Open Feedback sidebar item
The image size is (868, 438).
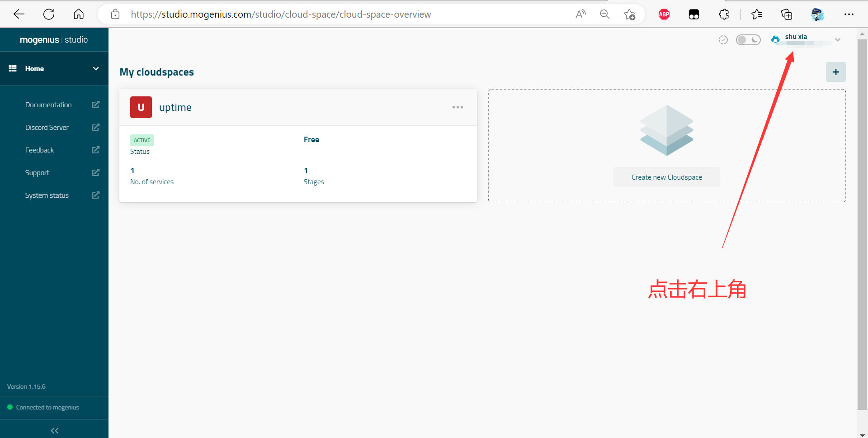pyautogui.click(x=40, y=150)
